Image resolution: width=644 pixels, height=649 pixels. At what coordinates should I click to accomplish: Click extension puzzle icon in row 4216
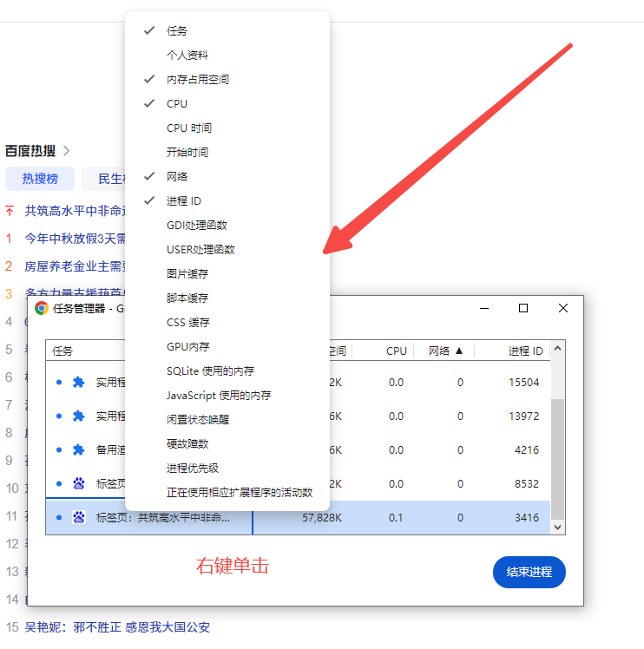point(78,450)
